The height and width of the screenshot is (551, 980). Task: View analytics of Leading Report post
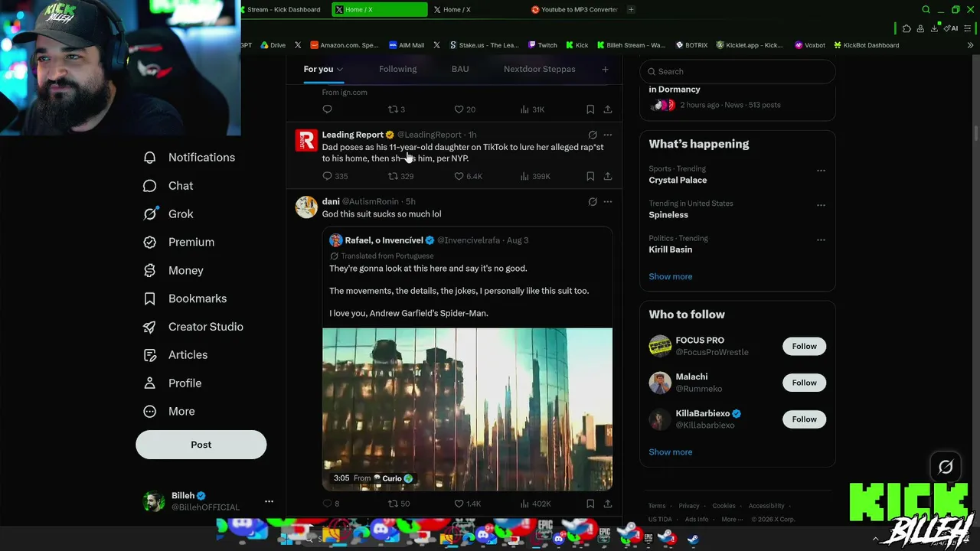click(535, 176)
